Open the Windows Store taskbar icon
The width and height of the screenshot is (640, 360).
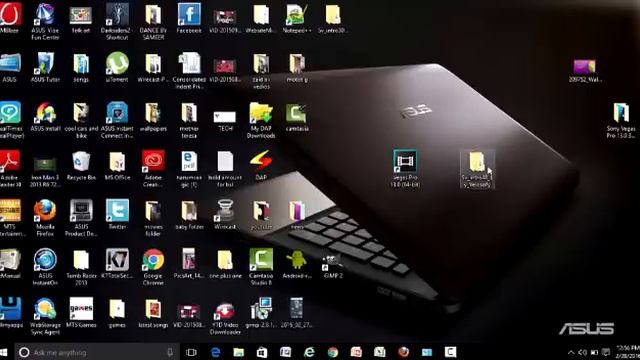tap(262, 352)
